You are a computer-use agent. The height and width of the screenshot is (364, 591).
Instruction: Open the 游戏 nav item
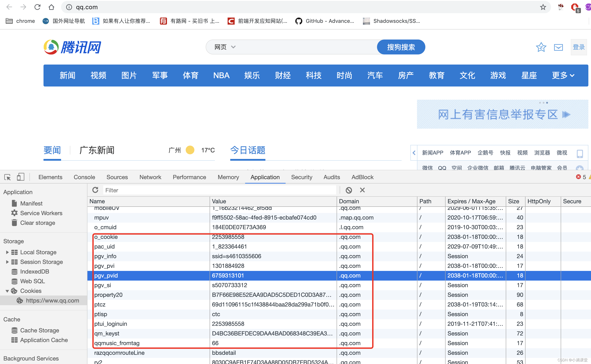coord(498,75)
